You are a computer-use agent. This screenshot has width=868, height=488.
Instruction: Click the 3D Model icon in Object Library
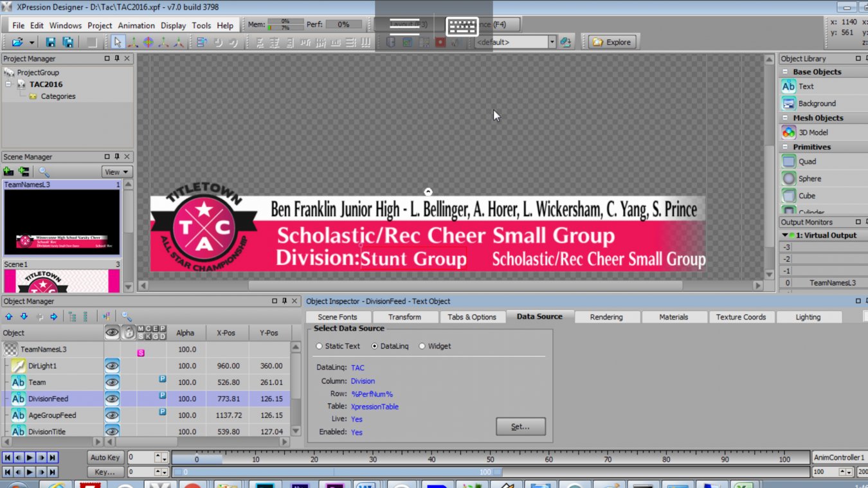789,132
